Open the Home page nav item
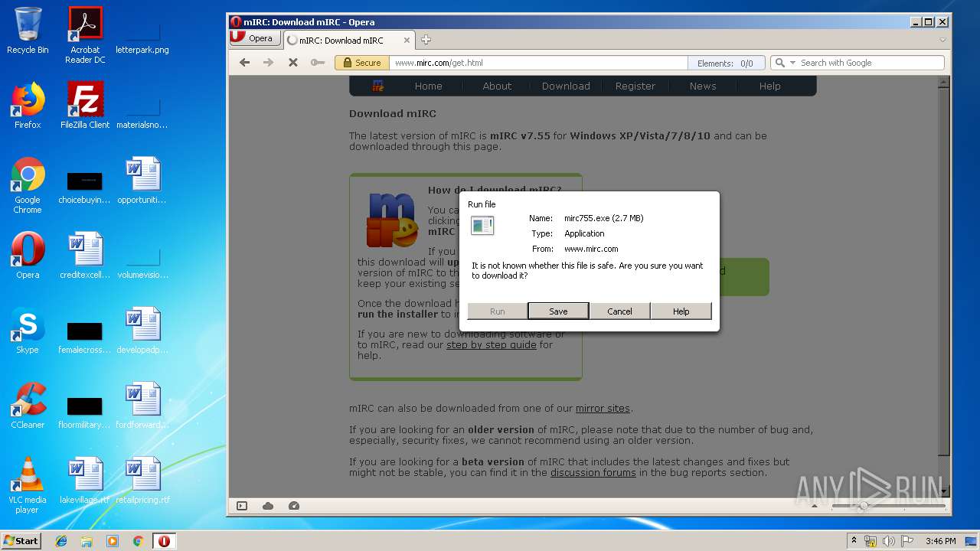 point(428,86)
